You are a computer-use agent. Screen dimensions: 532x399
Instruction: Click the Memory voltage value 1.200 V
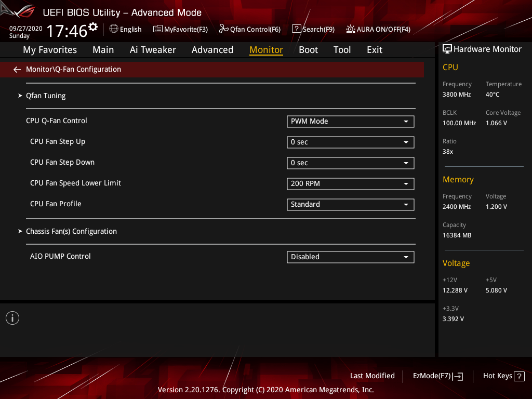[496, 207]
